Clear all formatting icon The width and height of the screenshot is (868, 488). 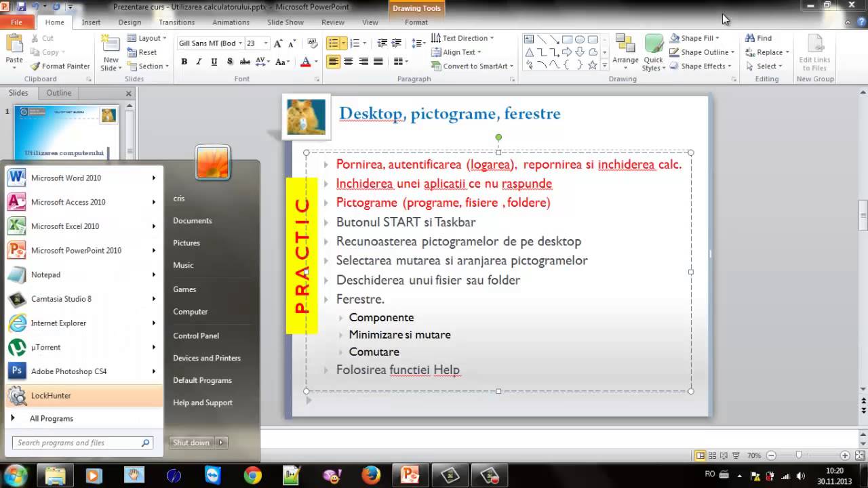312,43
